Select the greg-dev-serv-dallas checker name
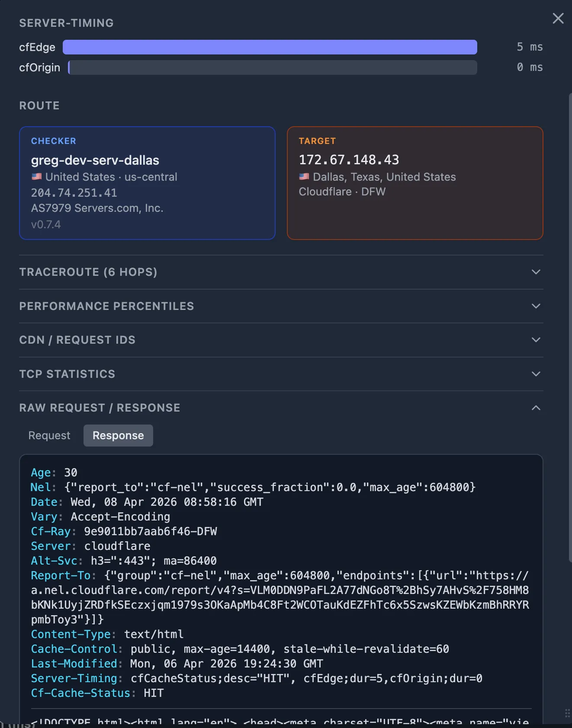The height and width of the screenshot is (728, 572). click(95, 160)
